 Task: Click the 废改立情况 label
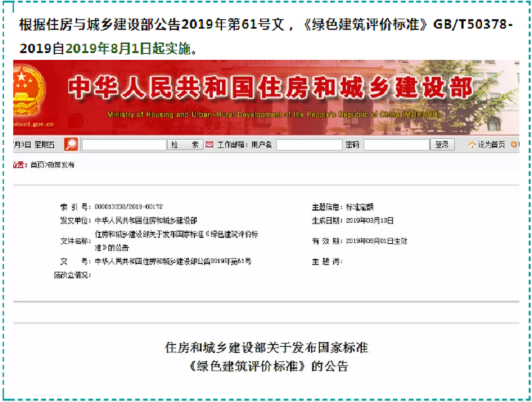72,275
